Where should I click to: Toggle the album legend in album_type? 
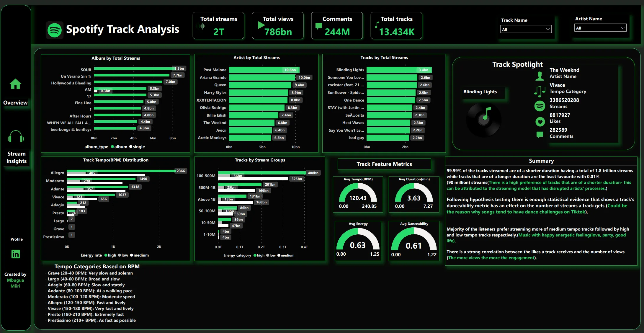[x=119, y=147]
